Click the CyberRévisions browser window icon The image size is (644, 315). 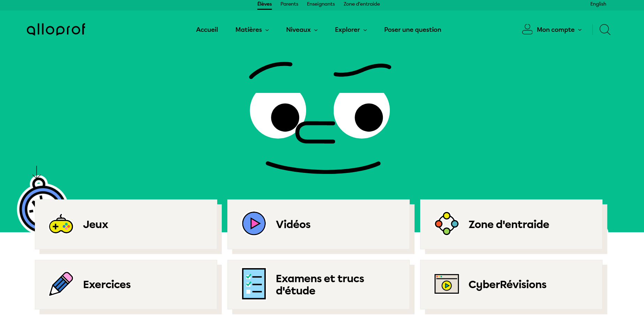tap(447, 284)
